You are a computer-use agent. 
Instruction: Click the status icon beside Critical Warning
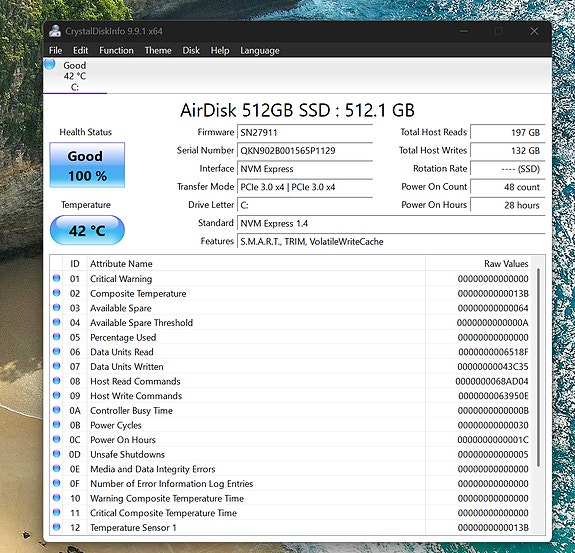pyautogui.click(x=56, y=278)
